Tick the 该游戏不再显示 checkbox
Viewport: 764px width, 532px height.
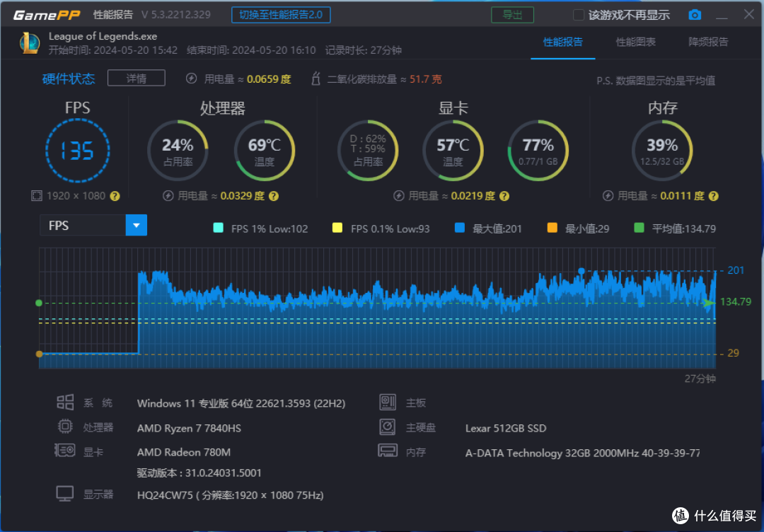coord(579,15)
